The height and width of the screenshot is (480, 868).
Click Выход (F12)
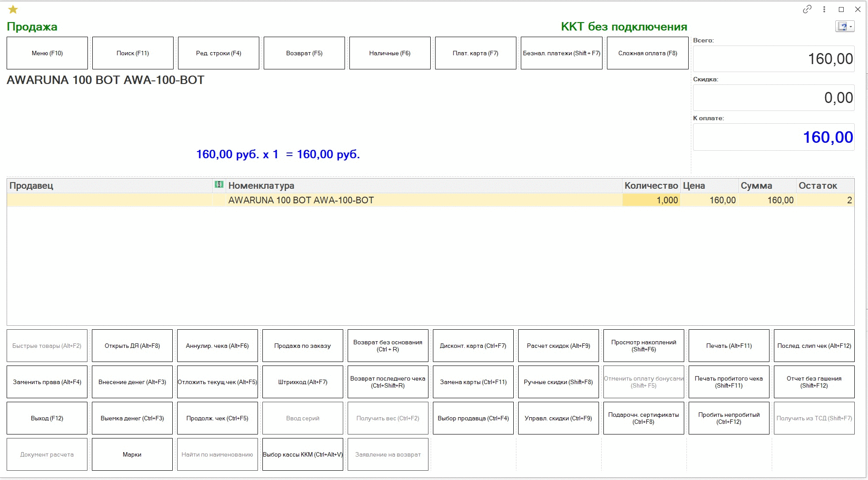(47, 418)
